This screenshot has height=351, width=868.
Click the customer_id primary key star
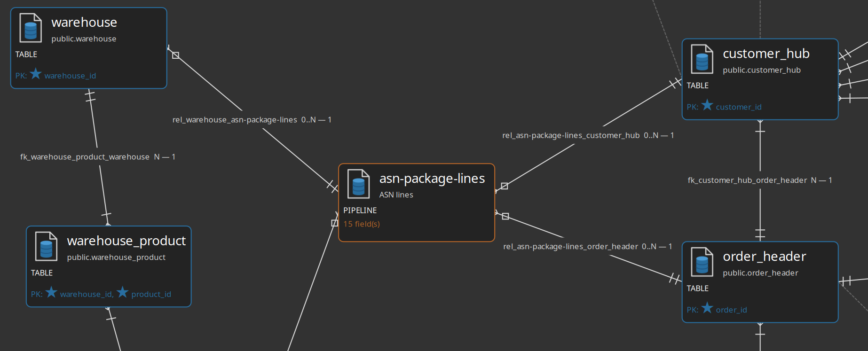click(707, 105)
